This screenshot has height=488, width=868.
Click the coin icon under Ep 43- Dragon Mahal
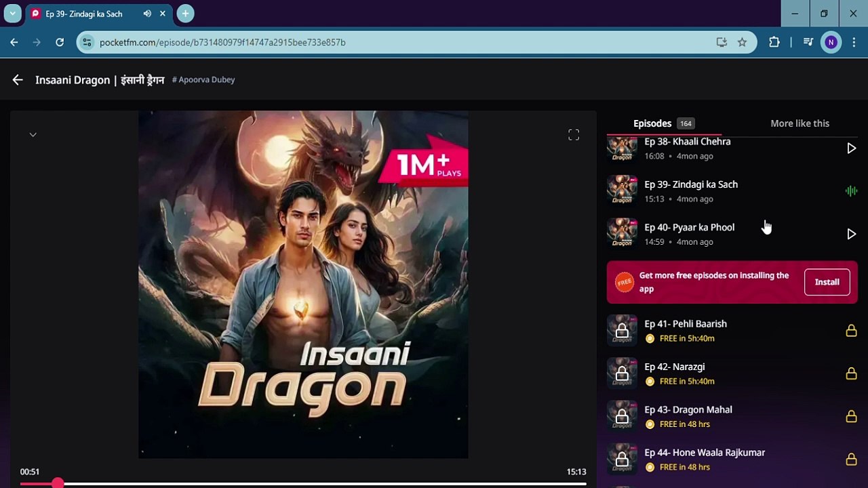click(x=650, y=424)
